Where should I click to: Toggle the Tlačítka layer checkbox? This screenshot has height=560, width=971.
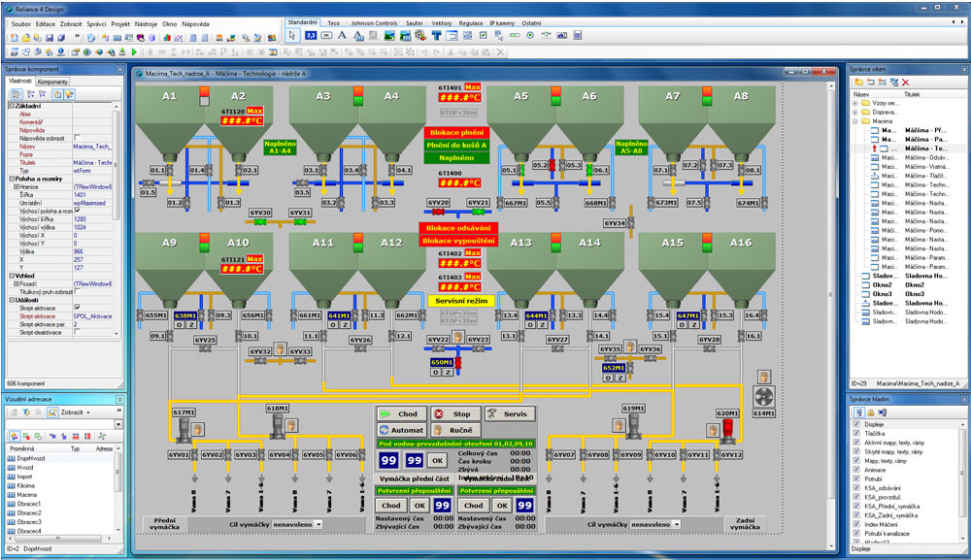point(856,434)
